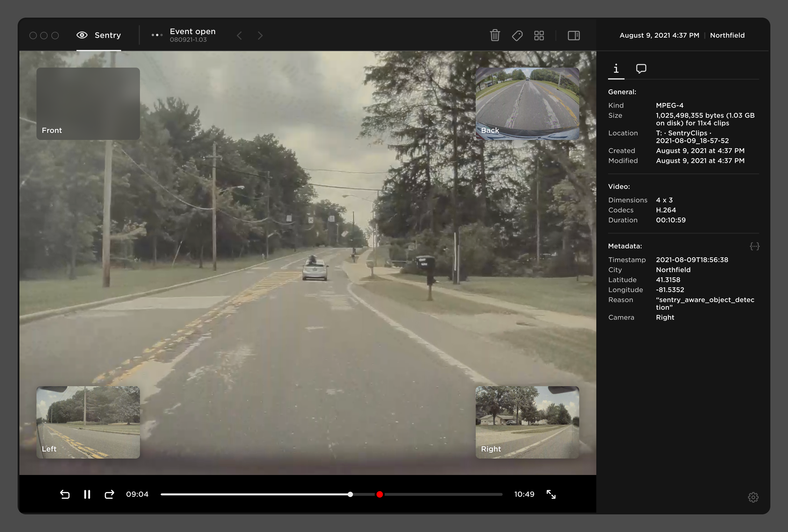Open the info tab

click(616, 69)
